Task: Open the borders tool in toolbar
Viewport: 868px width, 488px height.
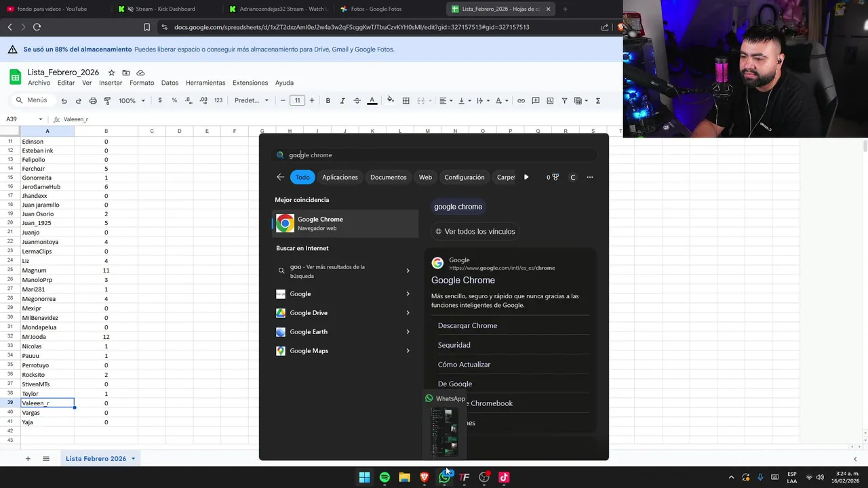Action: (x=406, y=100)
